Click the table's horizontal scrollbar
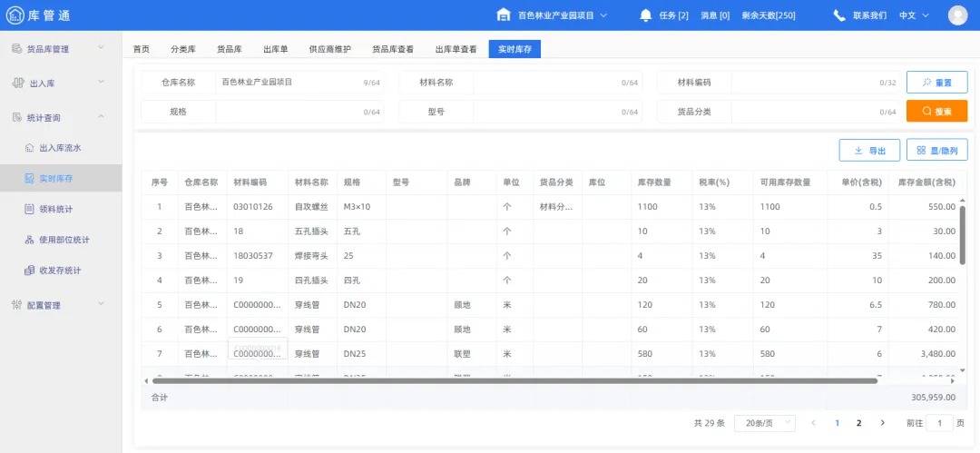Screen dimensions: 980x453 pyautogui.click(x=514, y=380)
